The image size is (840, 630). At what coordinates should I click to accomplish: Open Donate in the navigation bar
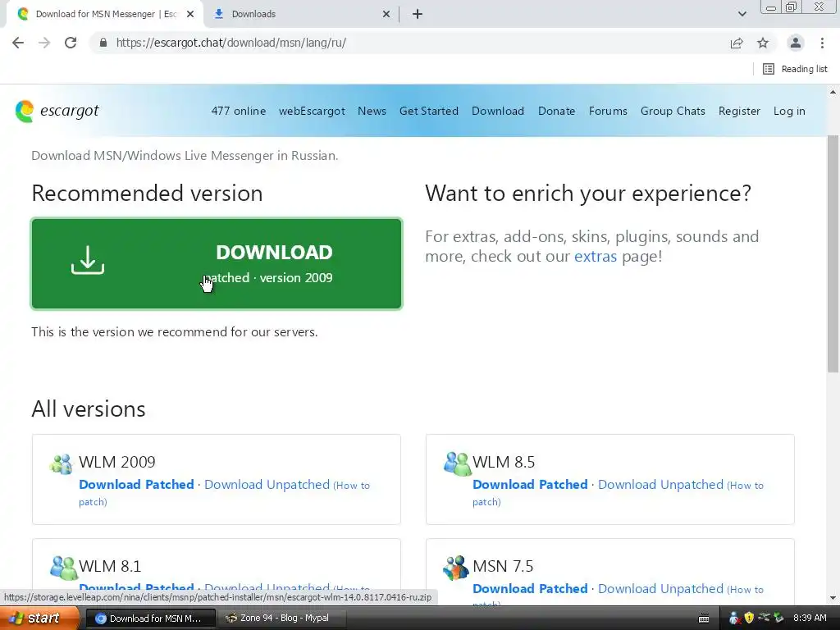557,111
